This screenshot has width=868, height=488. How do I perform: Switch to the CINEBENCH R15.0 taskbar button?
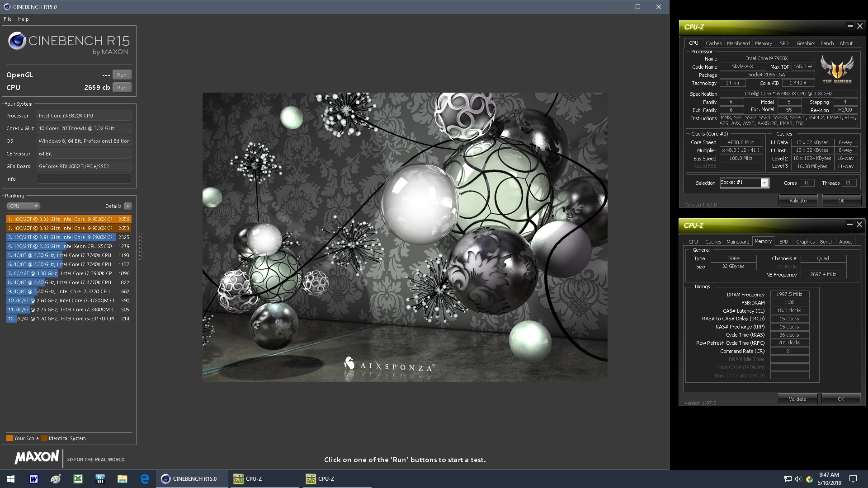192,479
